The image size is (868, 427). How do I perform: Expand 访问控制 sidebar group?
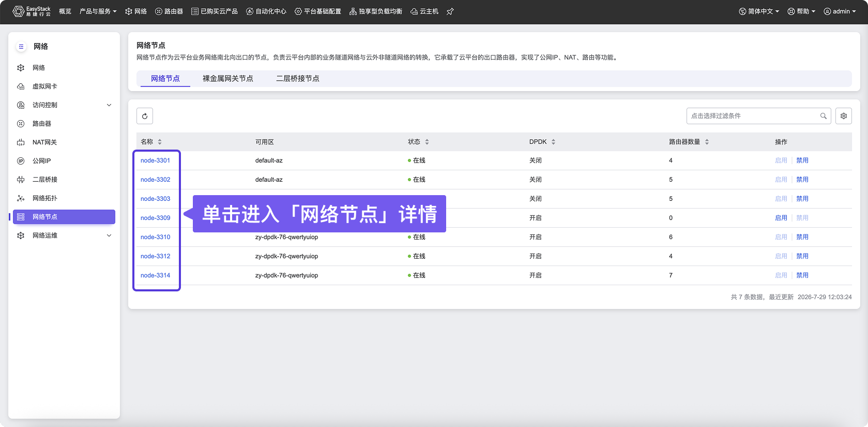click(64, 105)
